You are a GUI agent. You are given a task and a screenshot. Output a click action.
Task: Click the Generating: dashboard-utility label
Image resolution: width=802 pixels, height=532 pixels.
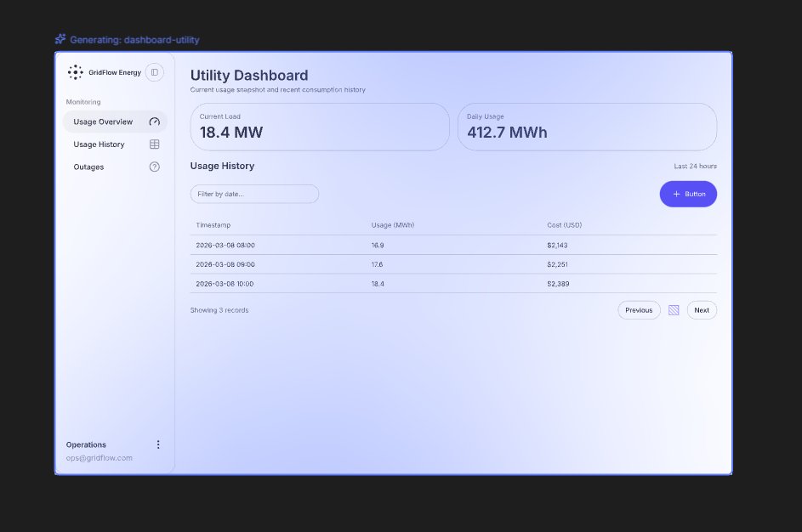point(134,40)
